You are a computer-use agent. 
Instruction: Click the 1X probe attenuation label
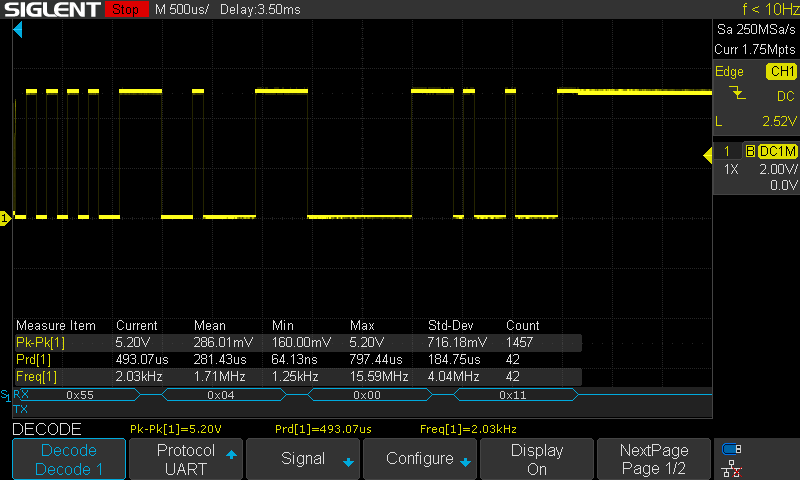click(x=731, y=169)
